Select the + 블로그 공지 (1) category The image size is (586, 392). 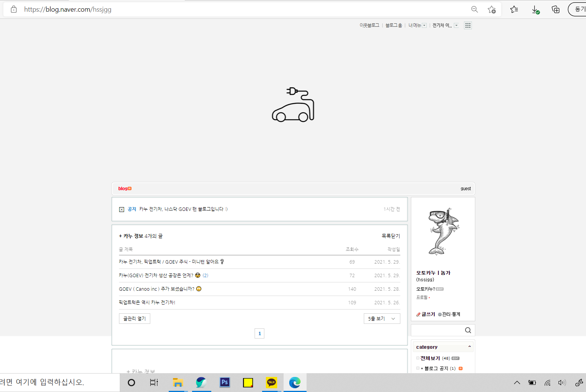pyautogui.click(x=438, y=369)
